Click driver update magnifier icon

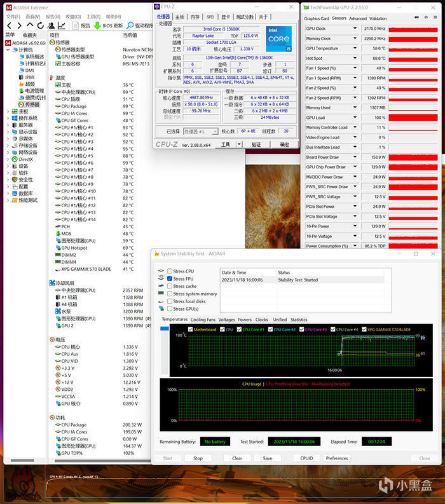(130, 25)
